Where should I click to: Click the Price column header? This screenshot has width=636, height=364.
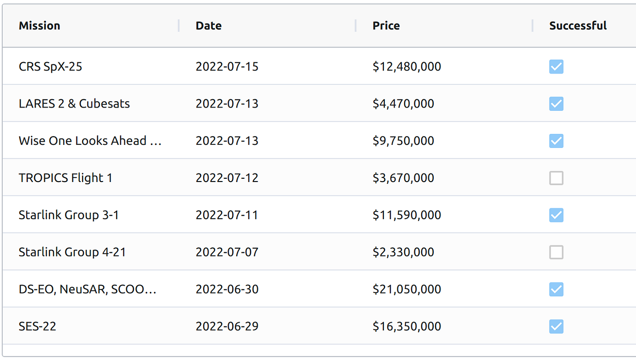pyautogui.click(x=386, y=26)
